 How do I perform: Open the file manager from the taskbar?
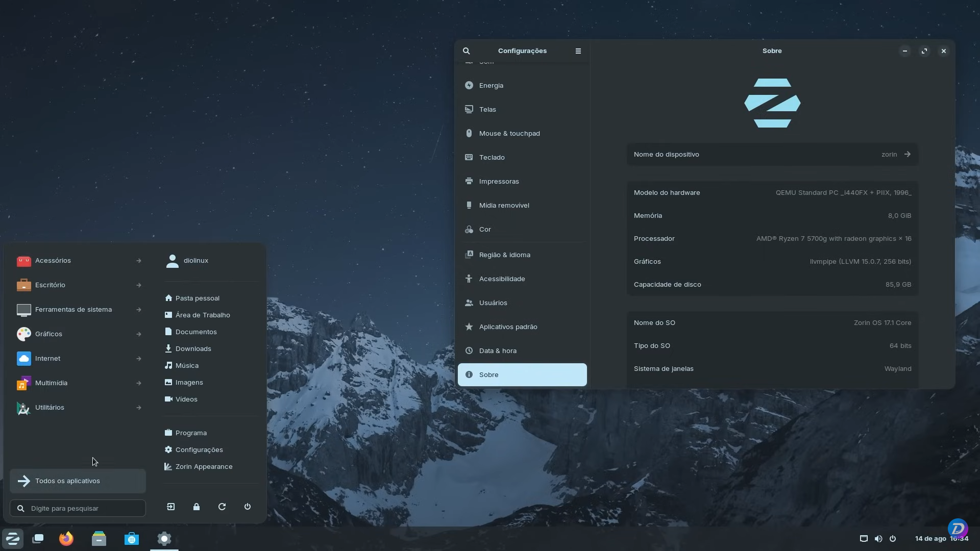[99, 539]
